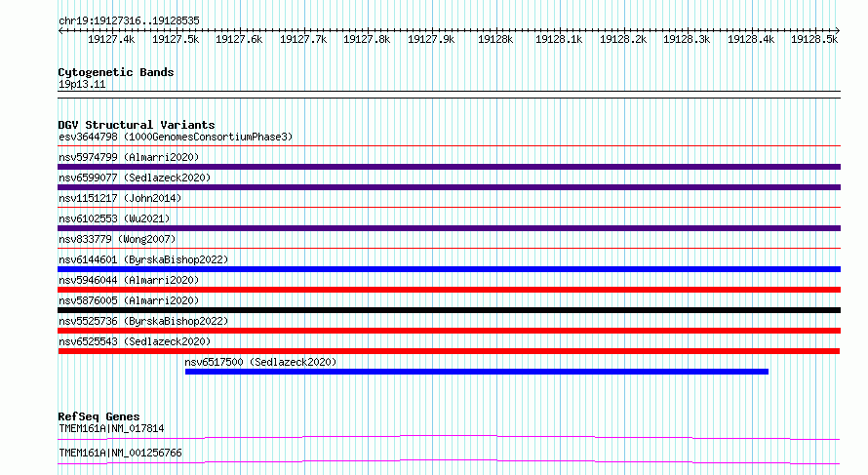Open variant nsv6599077 (Sedlazeck2020) label
This screenshot has height=475, width=868.
tap(135, 178)
